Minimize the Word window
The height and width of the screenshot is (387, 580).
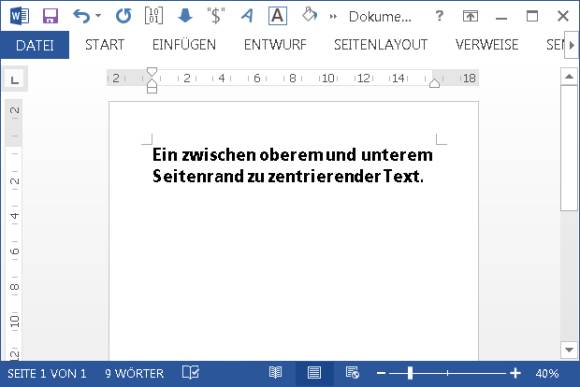501,17
